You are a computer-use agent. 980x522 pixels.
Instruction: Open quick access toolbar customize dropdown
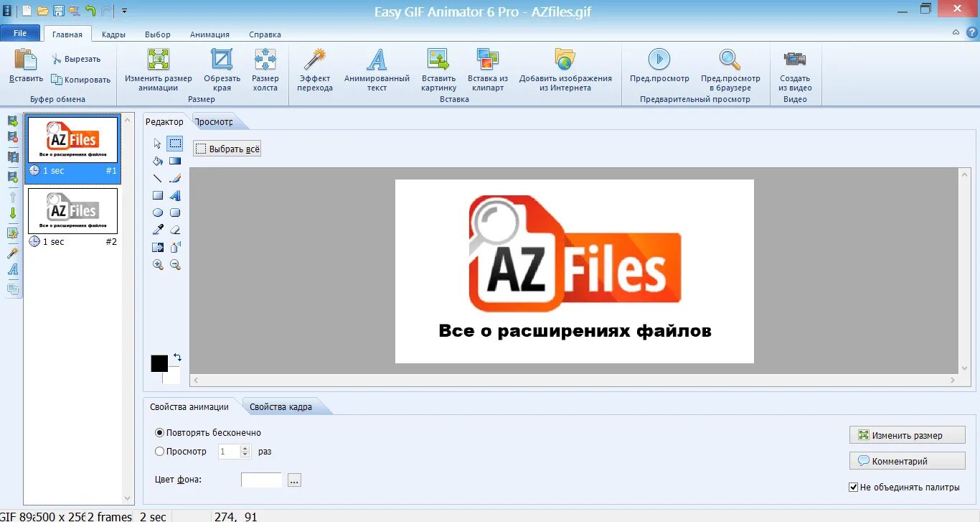point(124,11)
